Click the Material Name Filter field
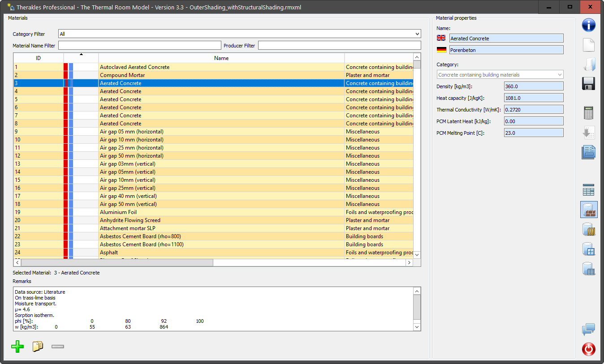The width and height of the screenshot is (604, 364). pos(140,46)
